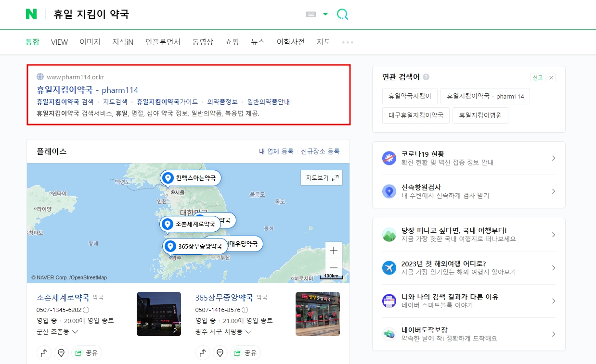Open the 지도검색 sublink
The height and width of the screenshot is (364, 596).
[x=115, y=102]
